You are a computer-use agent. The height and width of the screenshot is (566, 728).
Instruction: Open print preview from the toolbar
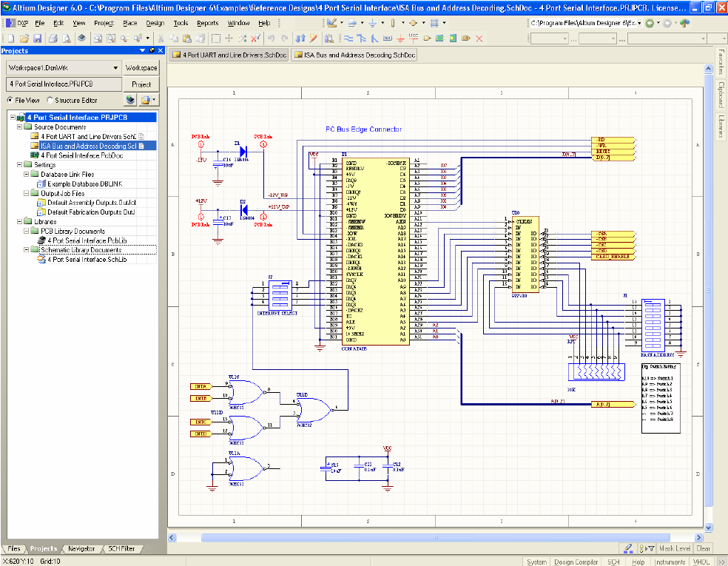[67, 38]
